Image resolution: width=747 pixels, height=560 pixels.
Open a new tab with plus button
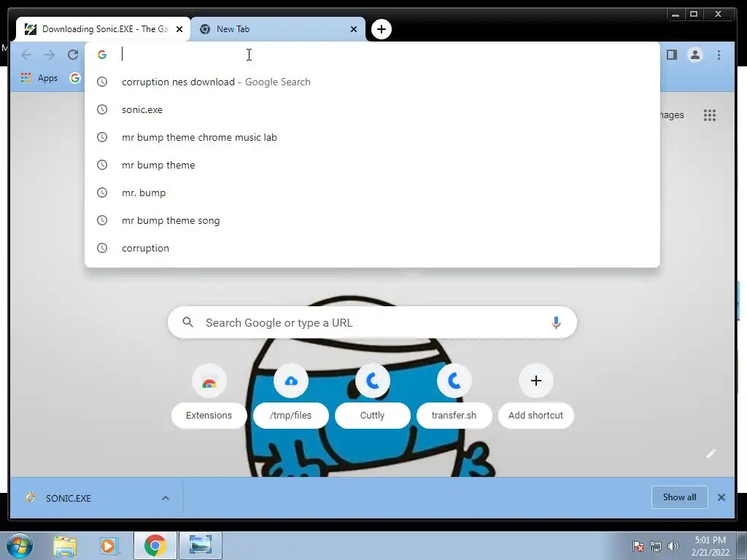click(x=381, y=29)
